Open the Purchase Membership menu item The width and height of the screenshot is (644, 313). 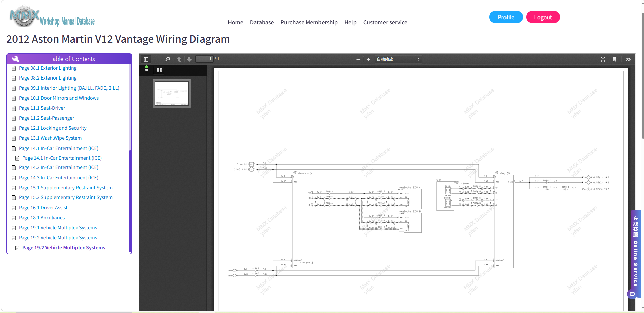309,22
